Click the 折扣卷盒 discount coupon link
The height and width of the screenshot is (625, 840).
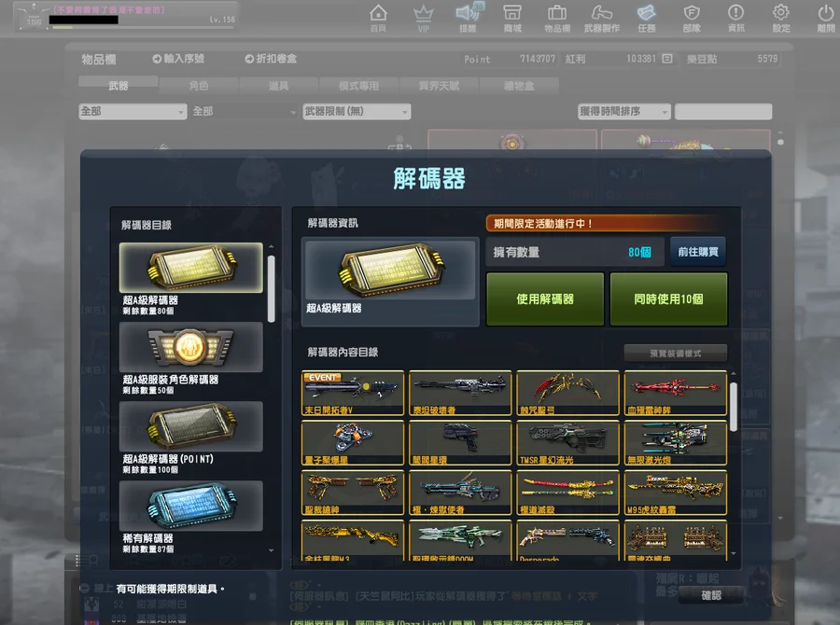tap(271, 59)
